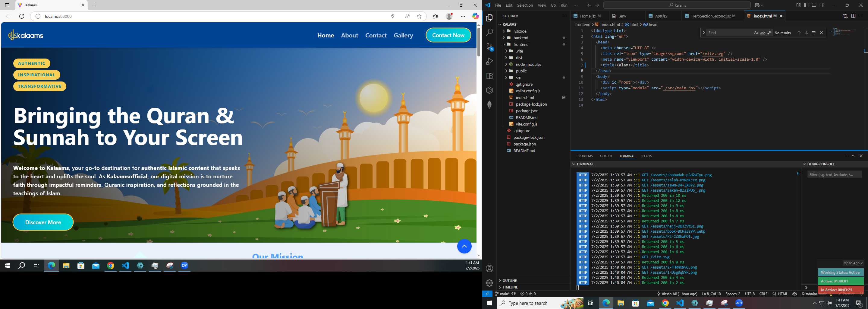Switch to the PROBLEMS panel tab
Screen dimensions: 868x309
(x=584, y=156)
